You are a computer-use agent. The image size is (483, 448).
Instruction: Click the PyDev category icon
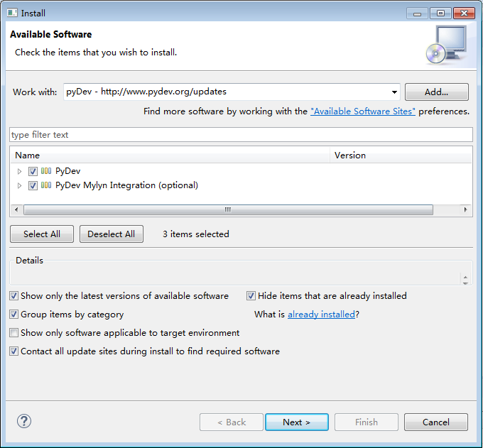pyautogui.click(x=46, y=171)
